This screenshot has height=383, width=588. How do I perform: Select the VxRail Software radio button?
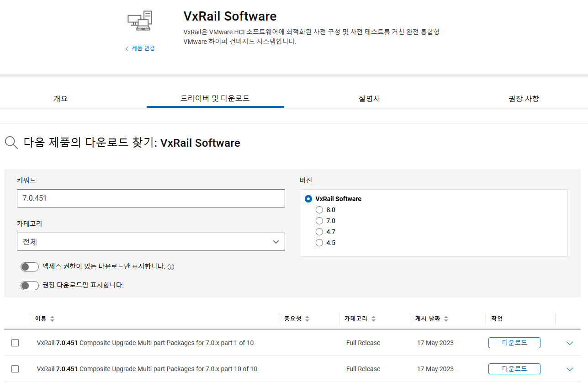point(308,199)
